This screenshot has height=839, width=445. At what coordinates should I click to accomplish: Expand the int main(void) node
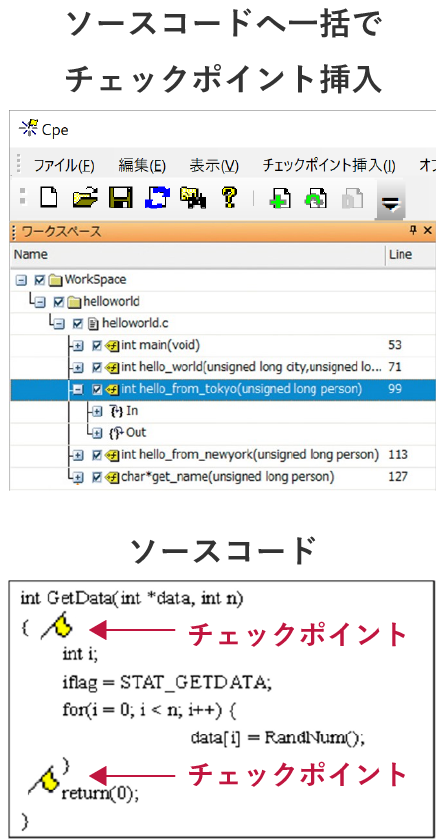(78, 346)
